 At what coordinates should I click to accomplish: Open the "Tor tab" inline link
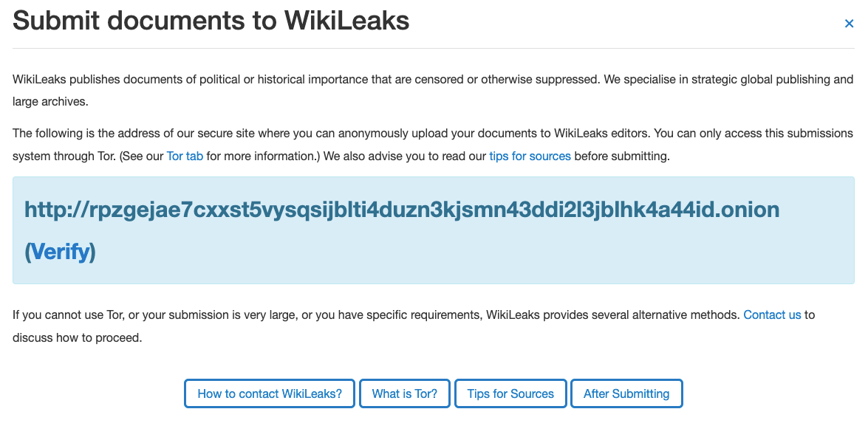pyautogui.click(x=185, y=156)
